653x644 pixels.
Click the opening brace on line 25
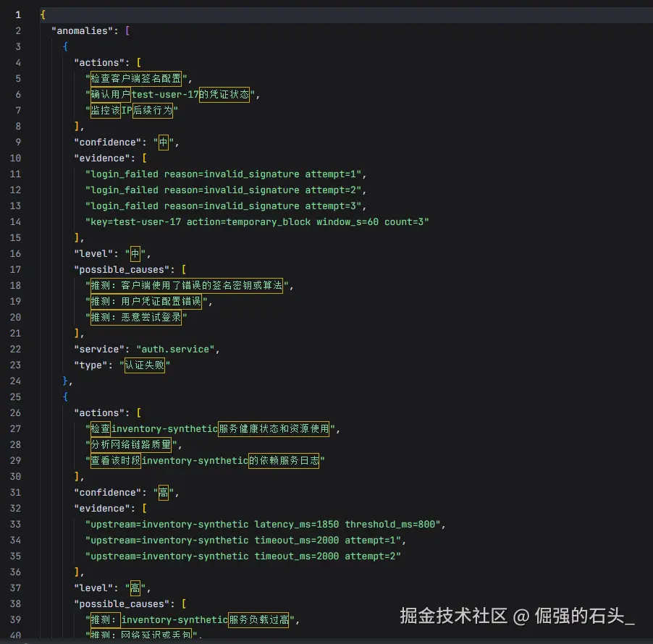pyautogui.click(x=65, y=397)
